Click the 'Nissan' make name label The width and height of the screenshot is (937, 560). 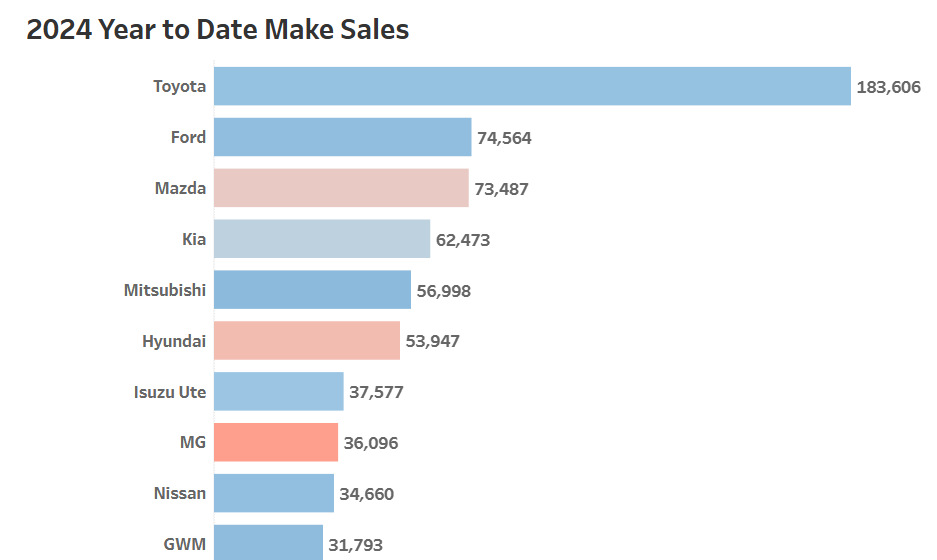coord(180,494)
